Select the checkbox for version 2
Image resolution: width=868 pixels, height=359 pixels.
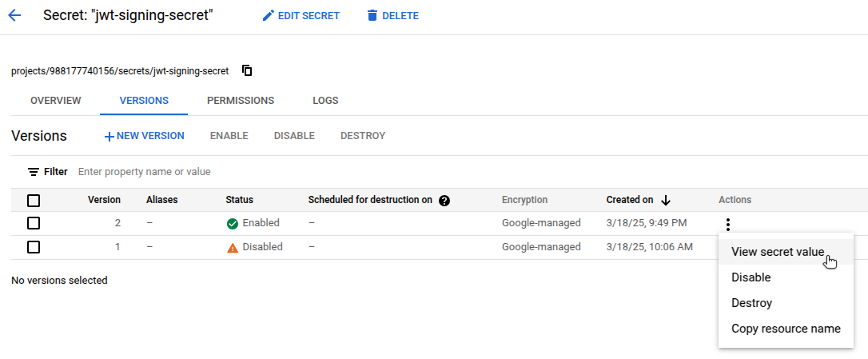34,223
